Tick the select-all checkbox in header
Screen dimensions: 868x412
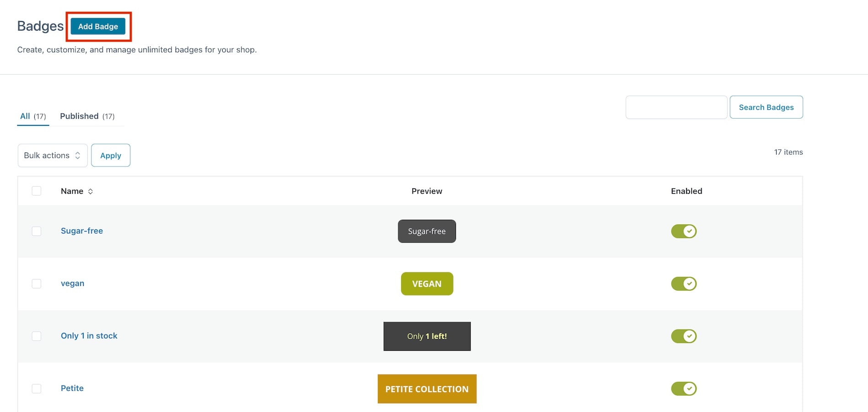click(37, 191)
